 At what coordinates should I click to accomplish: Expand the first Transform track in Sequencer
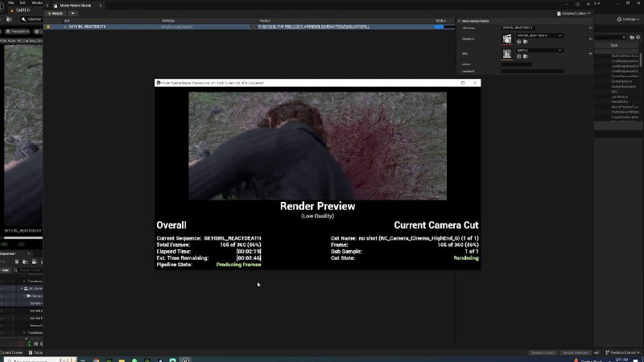coord(24,281)
